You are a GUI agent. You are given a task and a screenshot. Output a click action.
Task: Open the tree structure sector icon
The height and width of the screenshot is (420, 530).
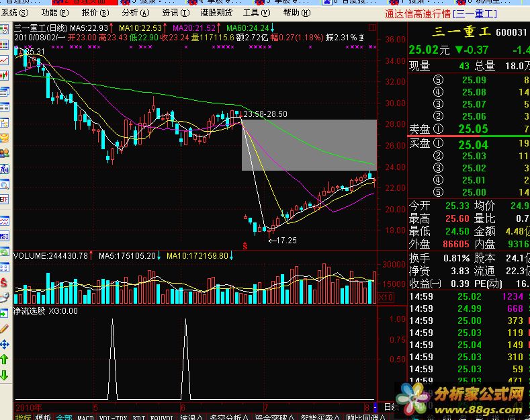pyautogui.click(x=4, y=123)
